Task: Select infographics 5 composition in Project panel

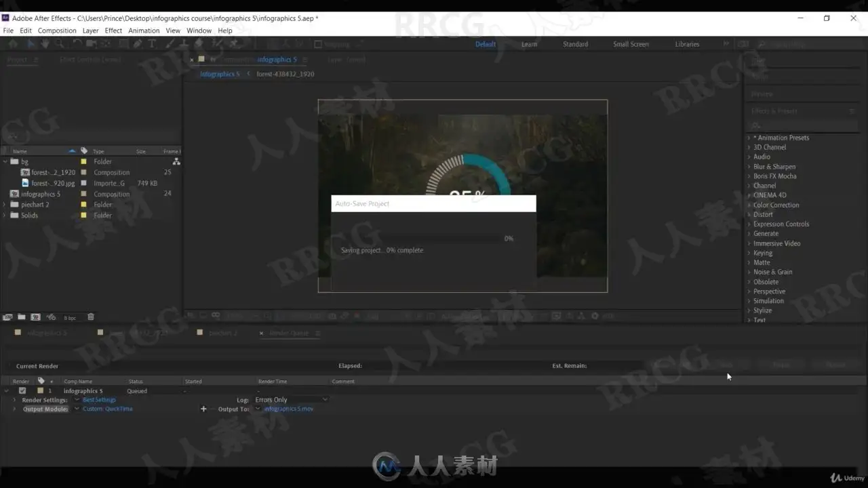Action: pyautogui.click(x=41, y=194)
